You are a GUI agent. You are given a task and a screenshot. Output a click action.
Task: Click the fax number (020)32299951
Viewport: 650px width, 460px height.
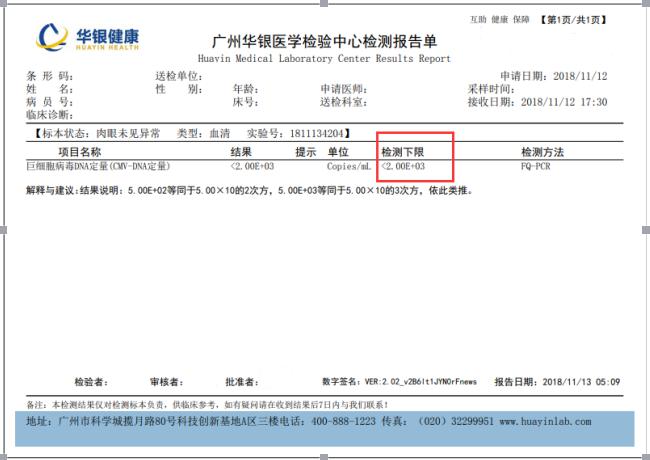(x=455, y=421)
